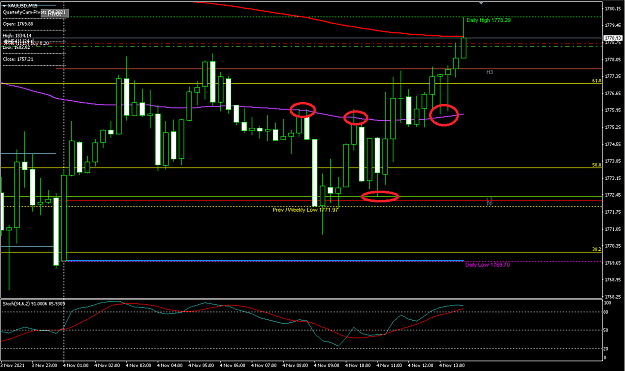Click the H3 pivot level label
Image resolution: width=625 pixels, height=371 pixels.
(x=490, y=72)
